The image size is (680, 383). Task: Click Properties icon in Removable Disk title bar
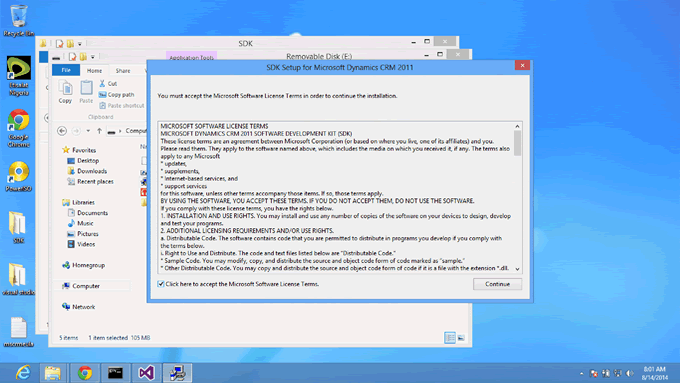click(x=72, y=56)
